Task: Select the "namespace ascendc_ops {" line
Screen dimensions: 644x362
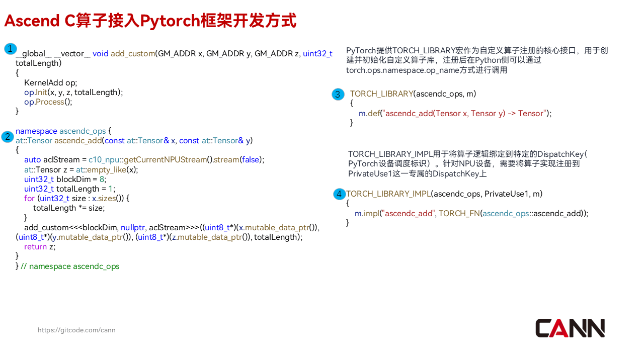Action: coord(63,131)
